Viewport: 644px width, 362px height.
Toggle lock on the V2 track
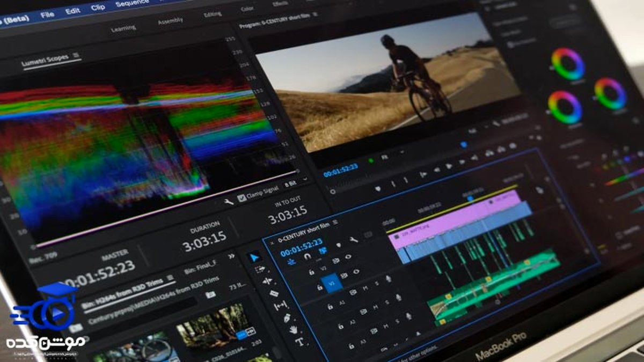tap(311, 272)
